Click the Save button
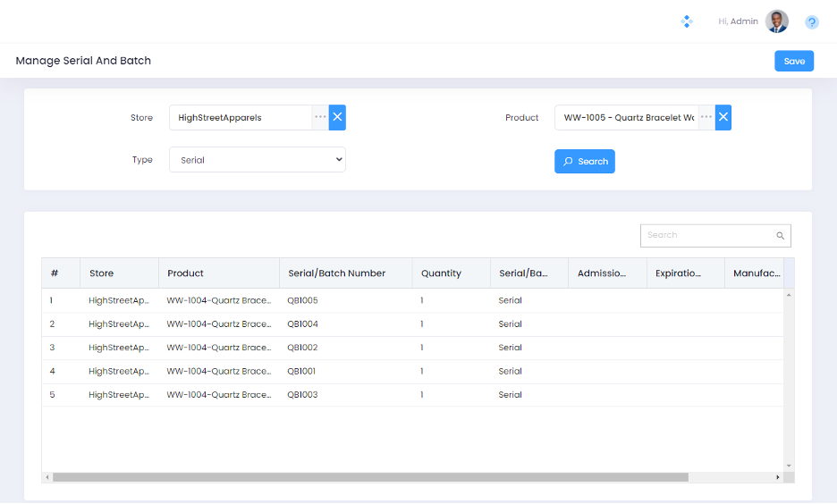The height and width of the screenshot is (504, 837). pos(793,61)
